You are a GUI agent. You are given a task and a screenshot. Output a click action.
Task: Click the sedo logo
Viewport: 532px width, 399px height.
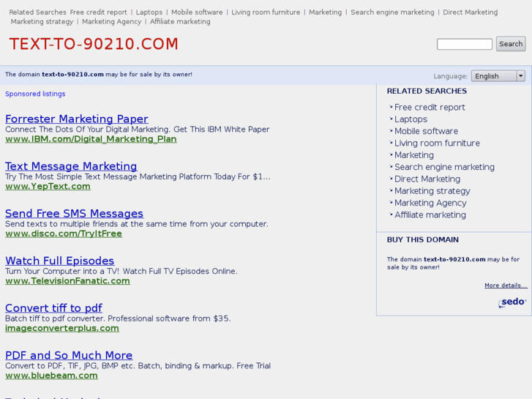(512, 302)
